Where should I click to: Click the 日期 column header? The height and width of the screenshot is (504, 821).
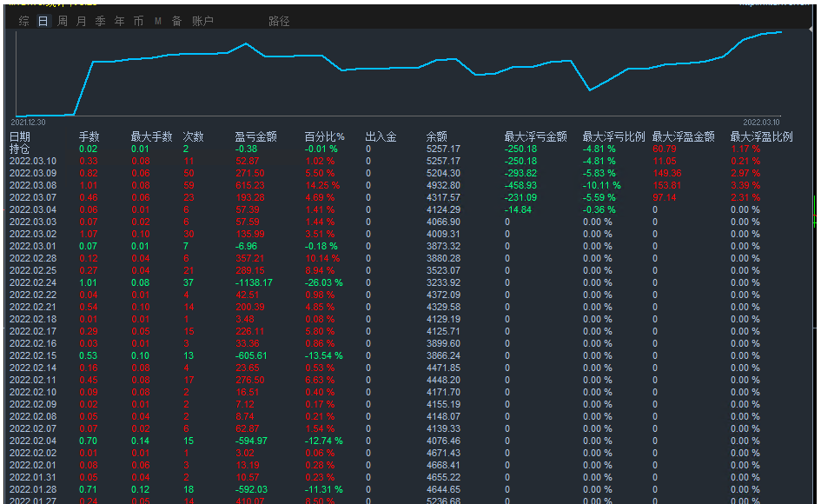(x=20, y=136)
